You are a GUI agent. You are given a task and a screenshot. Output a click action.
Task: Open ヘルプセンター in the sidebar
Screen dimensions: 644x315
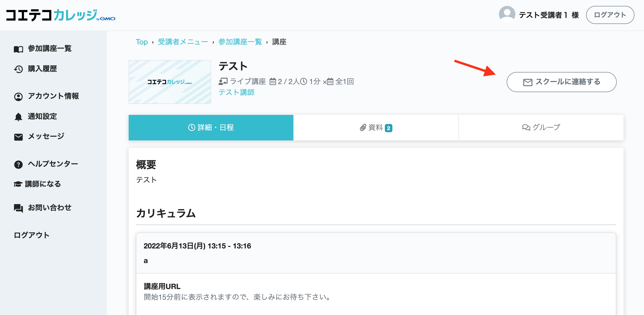[46, 164]
